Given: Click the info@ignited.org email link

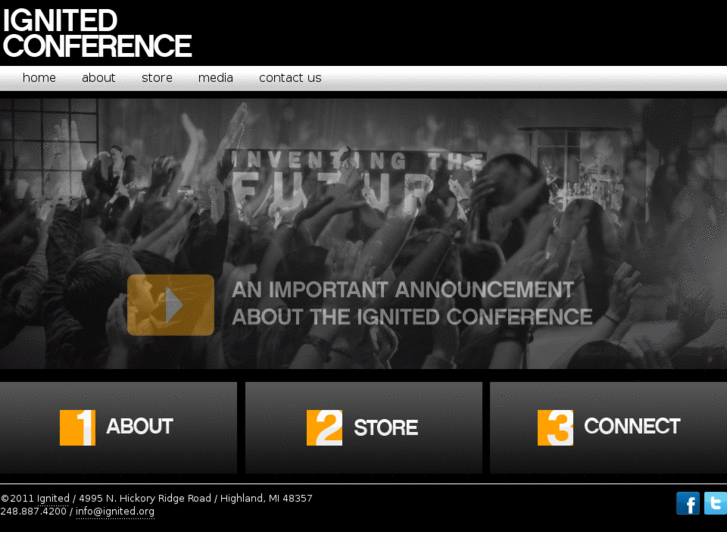Looking at the screenshot, I should coord(115,511).
